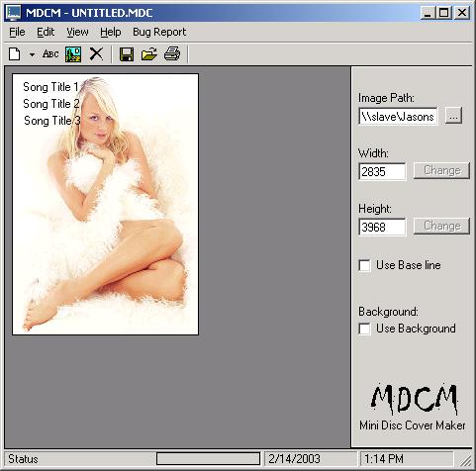
Task: Click the Width input field
Action: (x=382, y=171)
